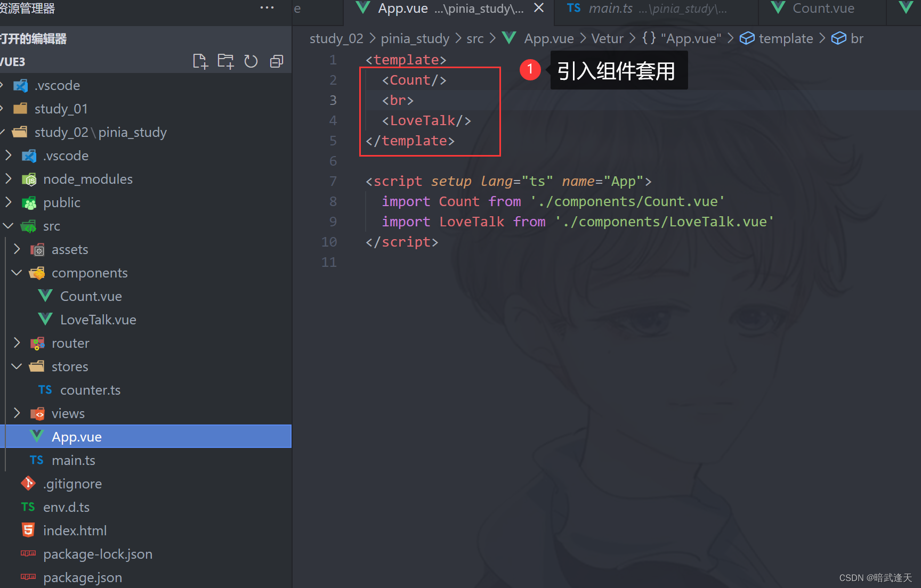Expand the node_modules folder

[x=9, y=179]
